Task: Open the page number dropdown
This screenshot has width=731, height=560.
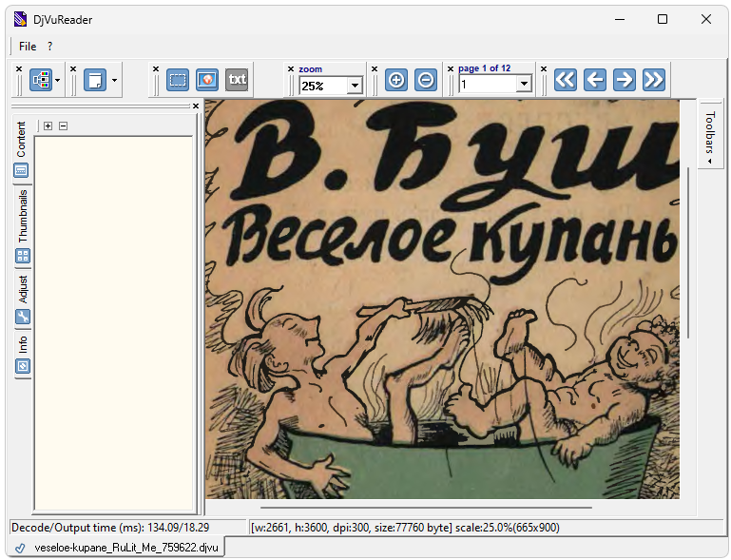Action: point(524,85)
